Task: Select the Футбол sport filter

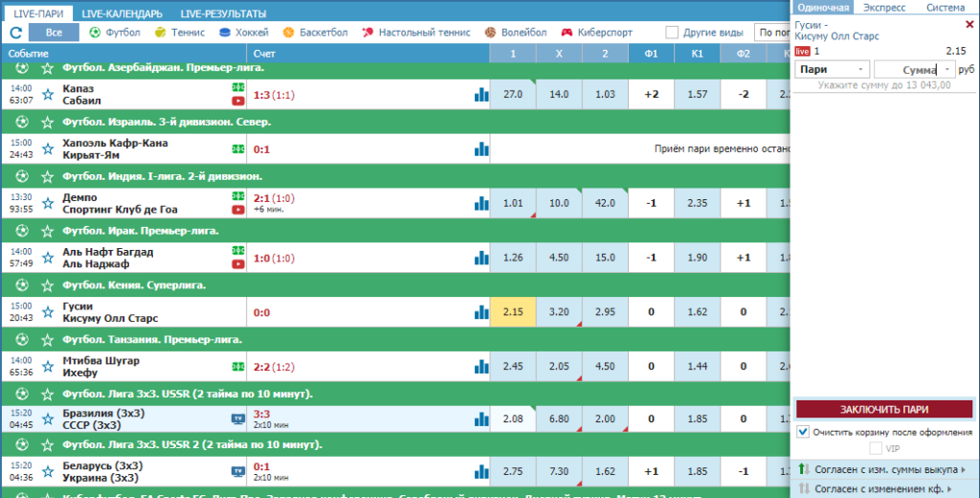Action: [115, 33]
